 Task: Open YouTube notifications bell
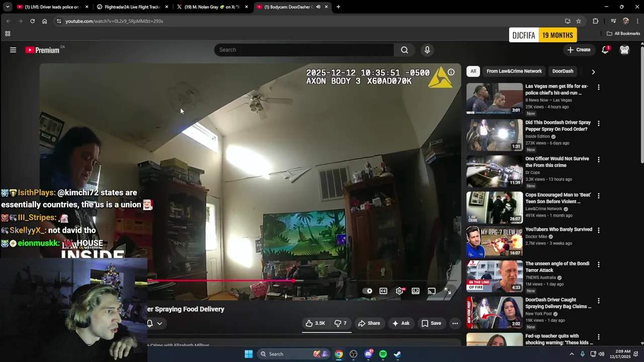click(x=605, y=50)
